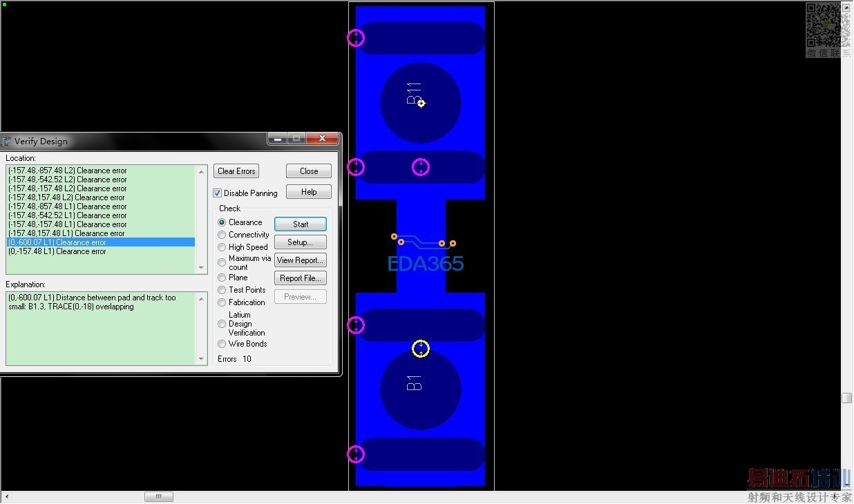Toggle the Disable Panning checkbox
Image resolution: width=854 pixels, height=504 pixels.
[x=218, y=193]
